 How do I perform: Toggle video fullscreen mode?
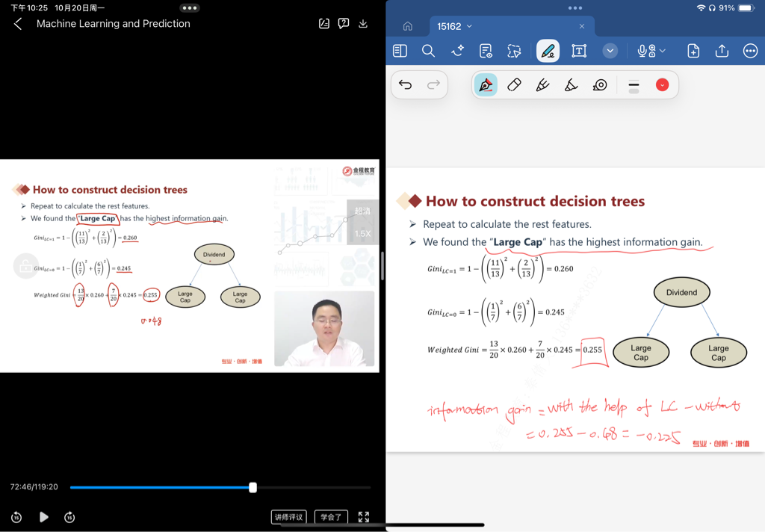(x=364, y=517)
